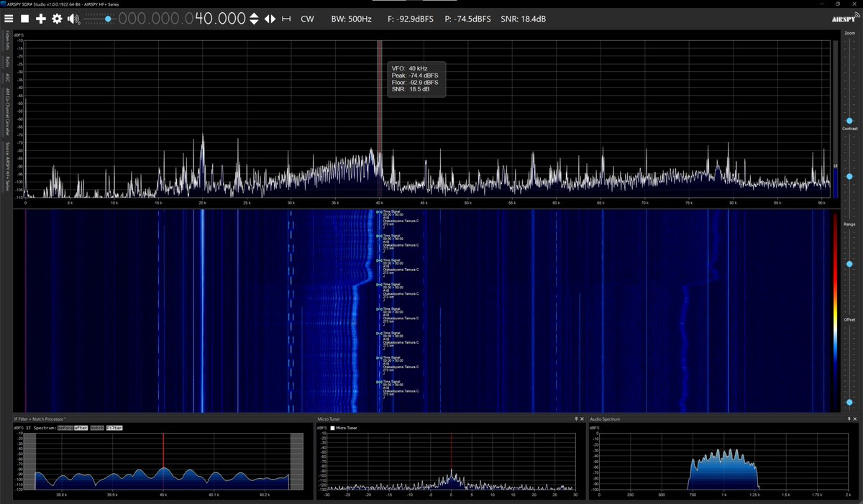The image size is (863, 504).
Task: Adjust the Range slider handle
Action: [x=849, y=265]
